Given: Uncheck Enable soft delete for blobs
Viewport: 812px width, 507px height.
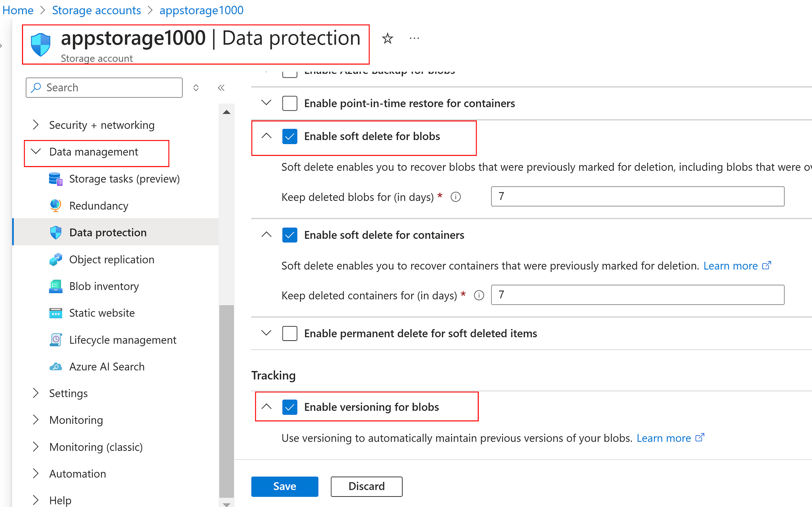Looking at the screenshot, I should point(290,136).
